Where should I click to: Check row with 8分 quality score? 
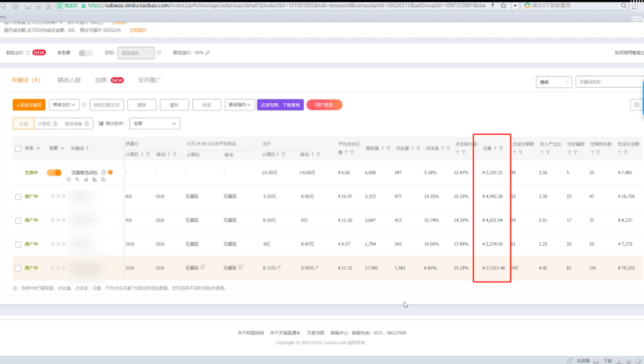18,197
